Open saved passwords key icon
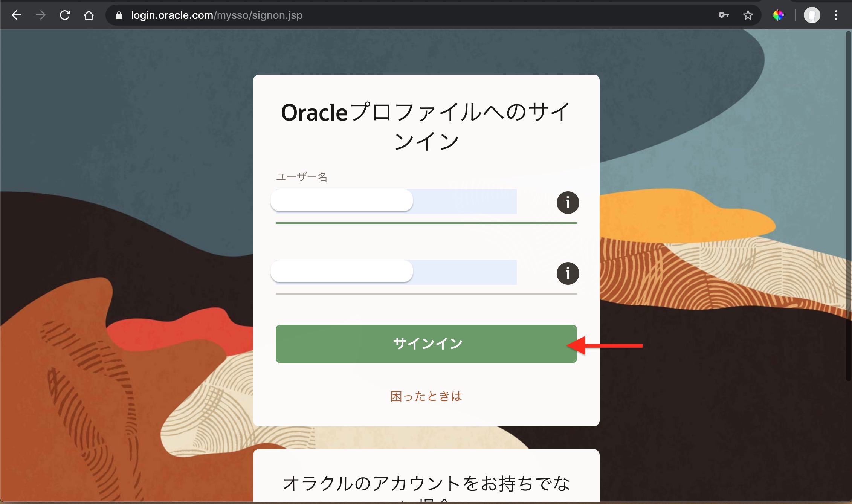This screenshot has height=504, width=852. (x=724, y=15)
